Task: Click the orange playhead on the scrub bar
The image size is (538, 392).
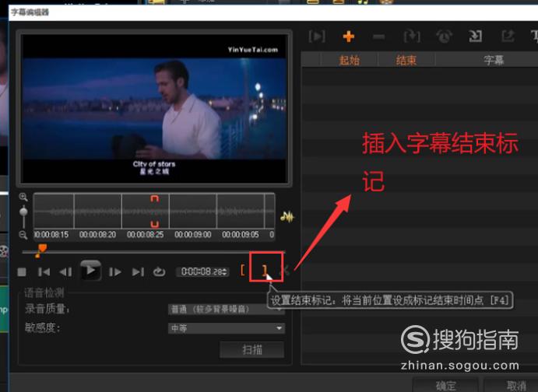Action: pyautogui.click(x=40, y=250)
